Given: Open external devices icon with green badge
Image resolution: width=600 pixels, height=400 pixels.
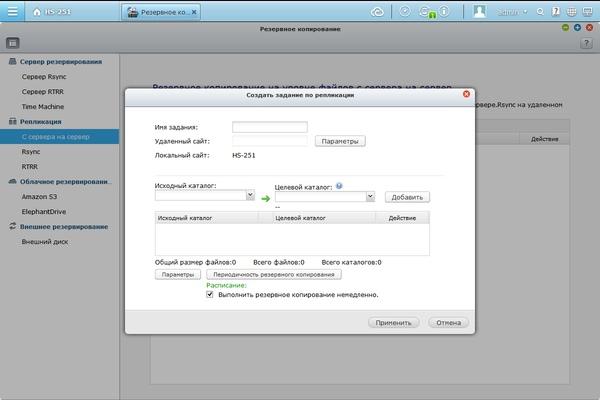Looking at the screenshot, I should point(426,12).
